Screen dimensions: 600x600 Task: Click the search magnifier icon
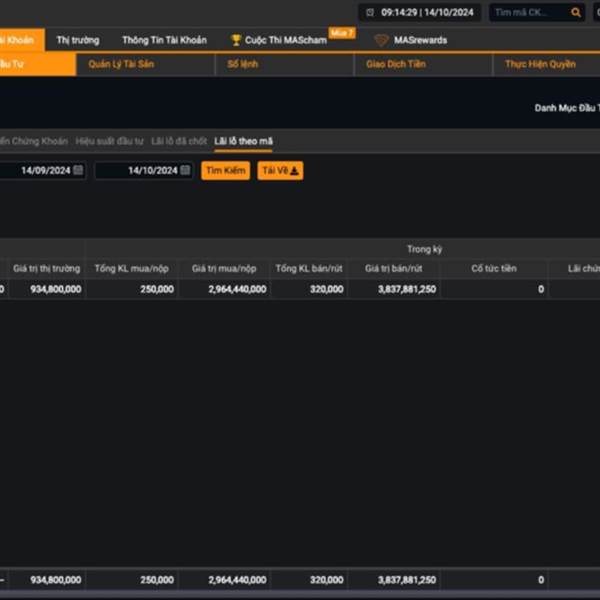(575, 13)
